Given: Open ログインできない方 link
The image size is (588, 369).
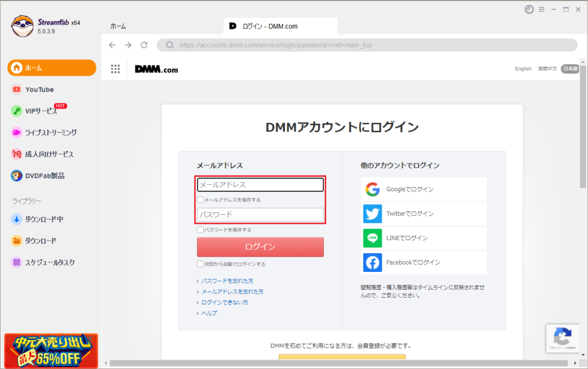Looking at the screenshot, I should point(225,302).
